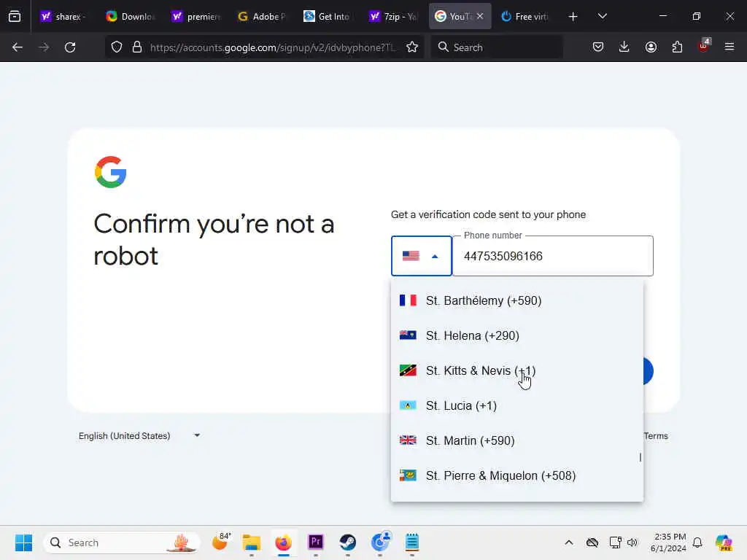Save page to Pocket icon
This screenshot has width=747, height=560.
click(x=598, y=47)
